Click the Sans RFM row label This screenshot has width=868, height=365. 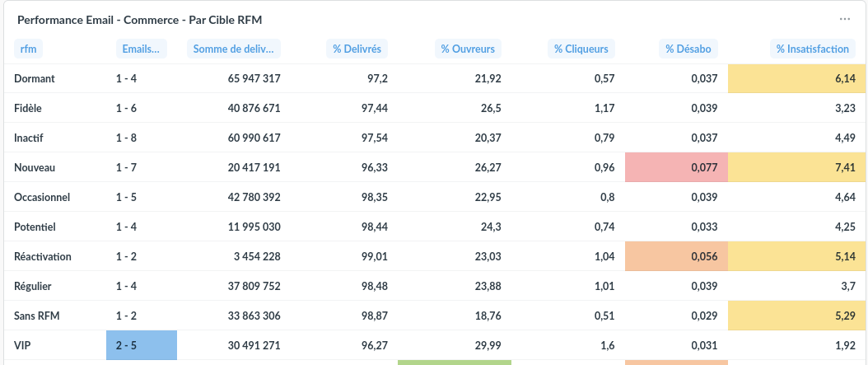pos(36,316)
